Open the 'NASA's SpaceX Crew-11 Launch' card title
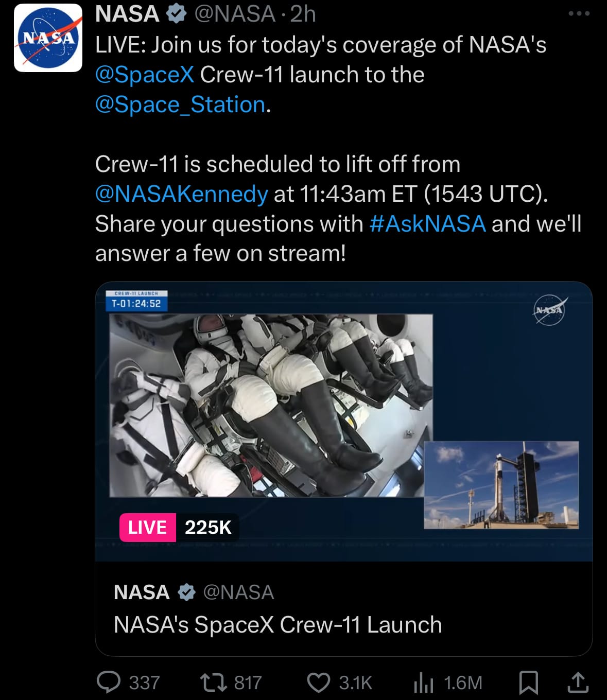 278,625
